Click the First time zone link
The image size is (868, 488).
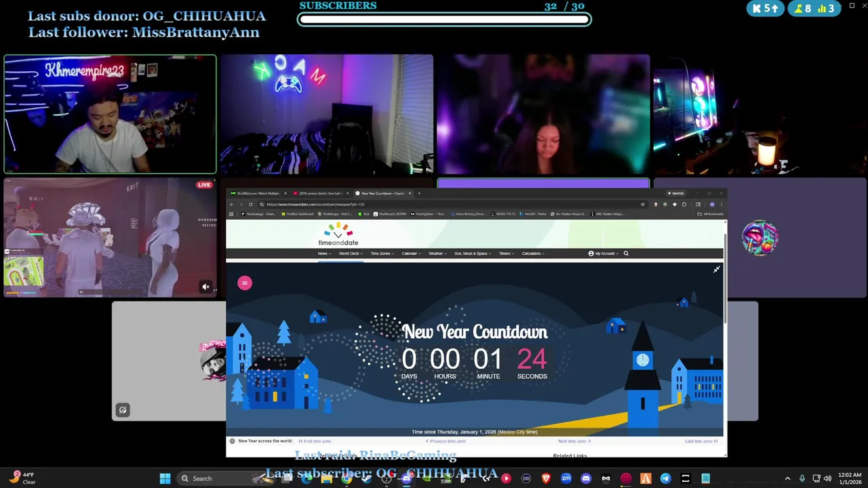tap(315, 441)
